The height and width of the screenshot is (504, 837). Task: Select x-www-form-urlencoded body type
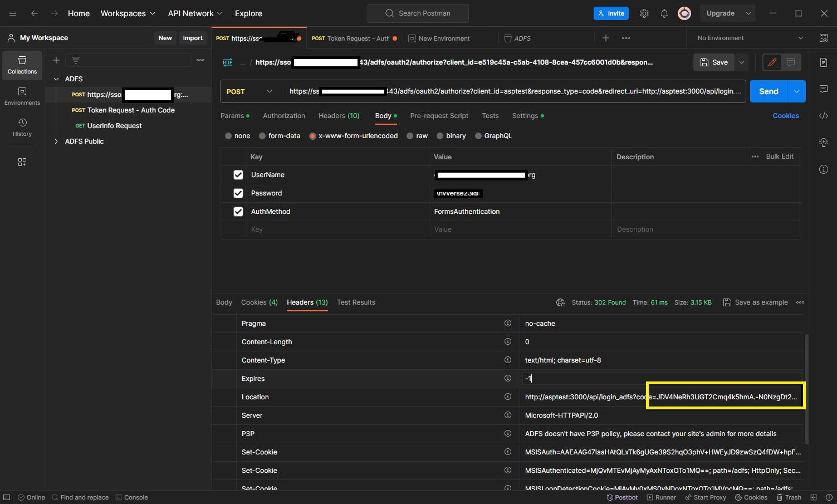pyautogui.click(x=313, y=136)
